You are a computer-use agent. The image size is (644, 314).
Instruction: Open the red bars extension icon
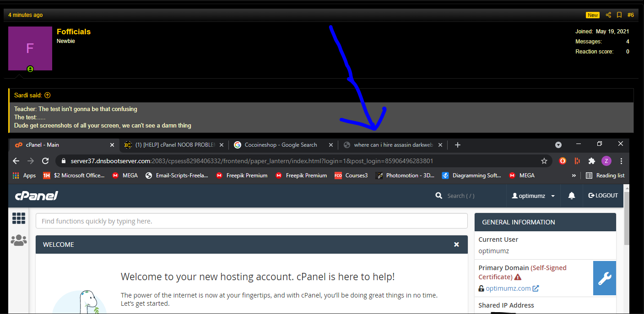point(577,161)
